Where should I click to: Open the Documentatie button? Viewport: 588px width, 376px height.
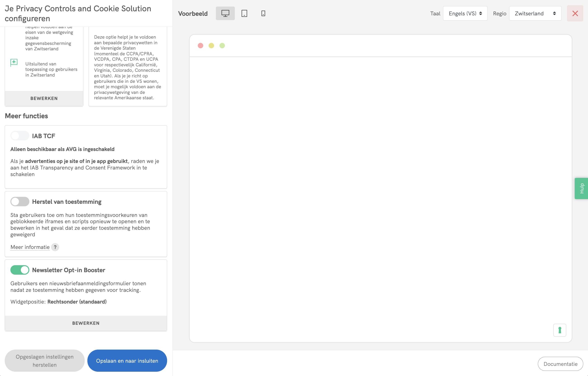[560, 364]
